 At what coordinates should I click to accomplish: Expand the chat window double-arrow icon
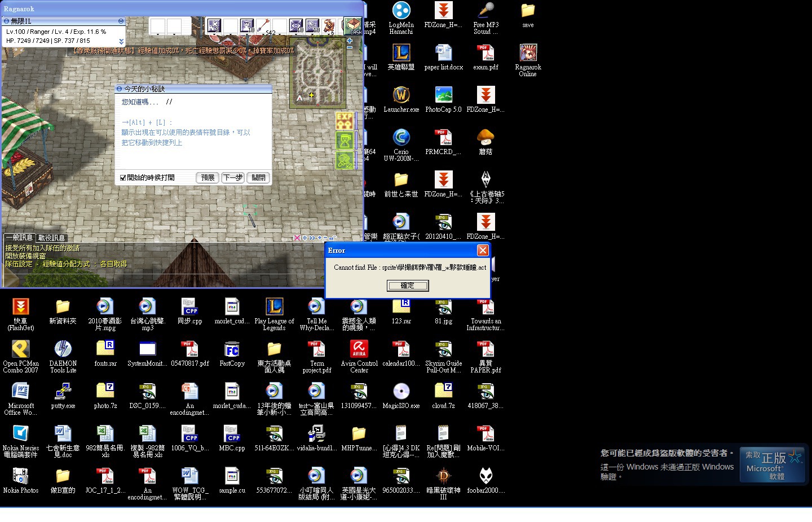312,238
